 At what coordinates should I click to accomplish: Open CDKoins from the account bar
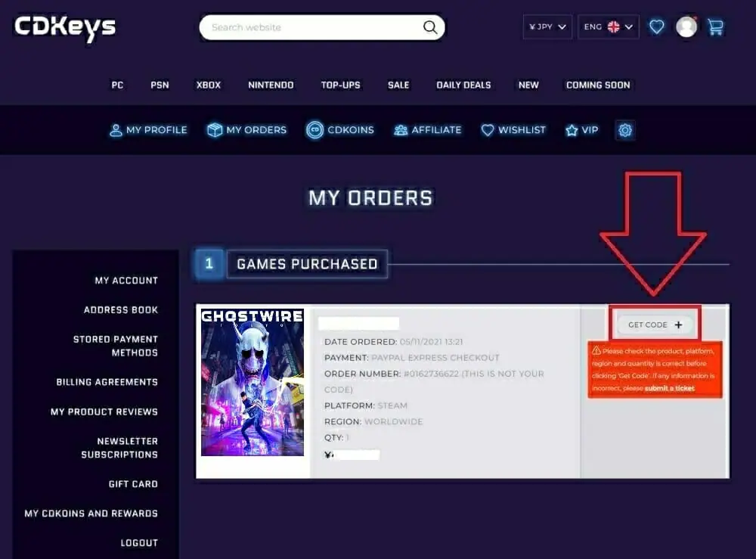point(340,130)
